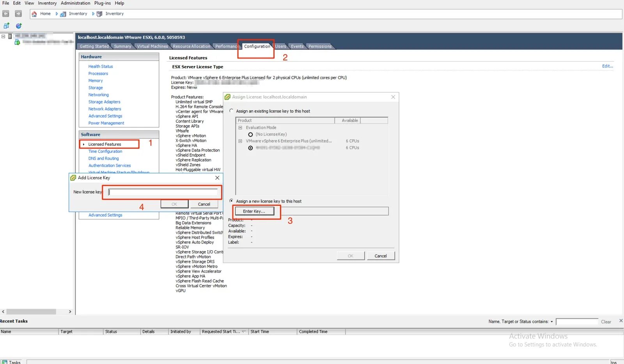Screen dimensions: 624x364
Task: Click OK in Add License Key dialog
Action: coord(174,204)
